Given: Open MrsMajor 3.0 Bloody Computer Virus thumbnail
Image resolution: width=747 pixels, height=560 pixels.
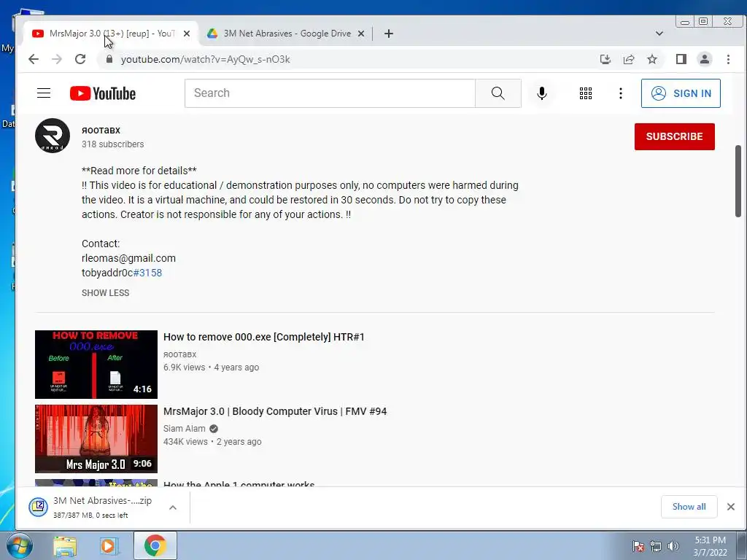Looking at the screenshot, I should pos(96,438).
